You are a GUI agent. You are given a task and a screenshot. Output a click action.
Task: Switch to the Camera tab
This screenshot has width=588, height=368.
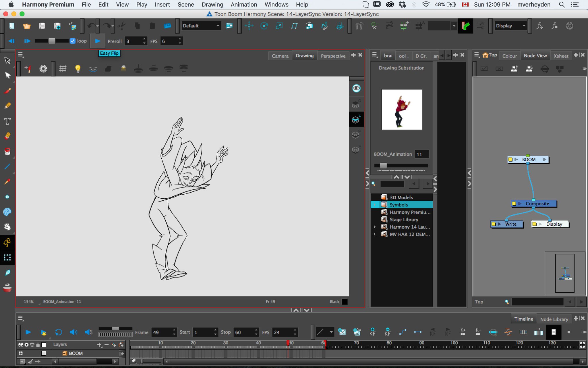pyautogui.click(x=280, y=56)
